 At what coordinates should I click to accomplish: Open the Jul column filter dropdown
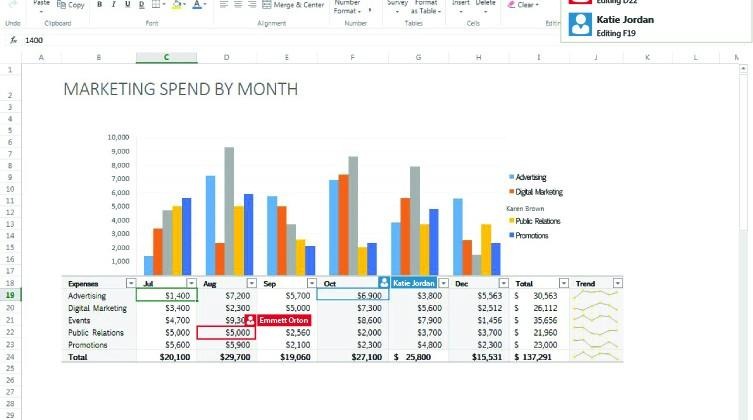coord(191,283)
